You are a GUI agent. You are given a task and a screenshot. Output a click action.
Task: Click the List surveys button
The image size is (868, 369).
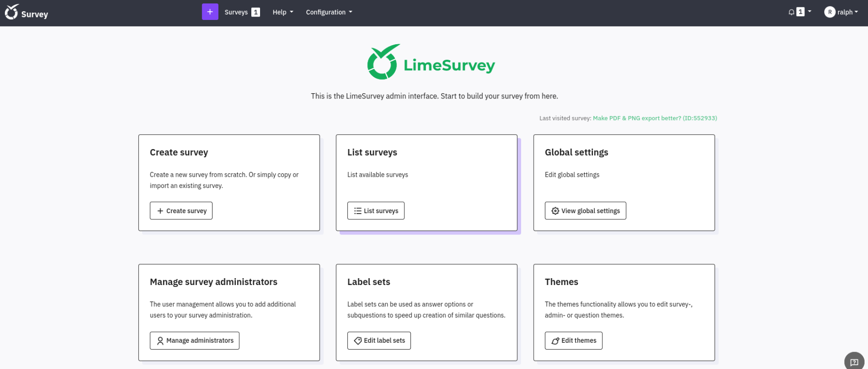point(376,211)
